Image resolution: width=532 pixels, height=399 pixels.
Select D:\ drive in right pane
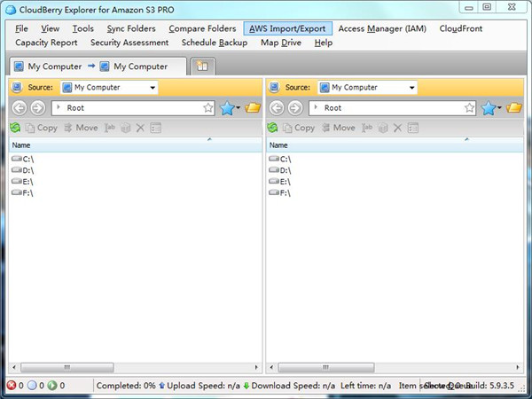280,170
